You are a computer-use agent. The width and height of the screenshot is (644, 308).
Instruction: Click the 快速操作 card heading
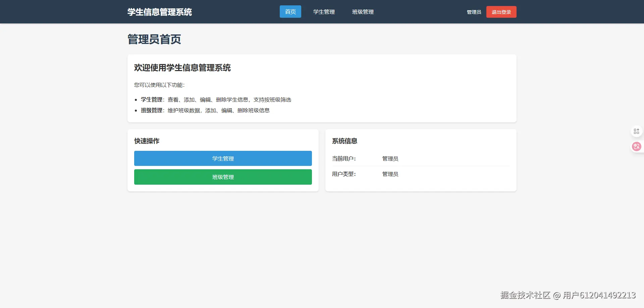(147, 141)
